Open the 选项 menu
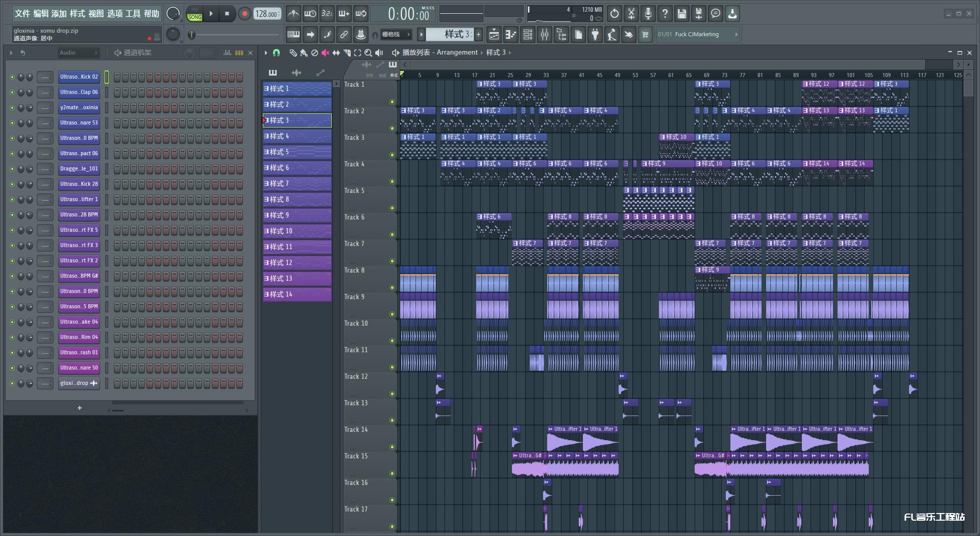The image size is (980, 536). coord(115,14)
